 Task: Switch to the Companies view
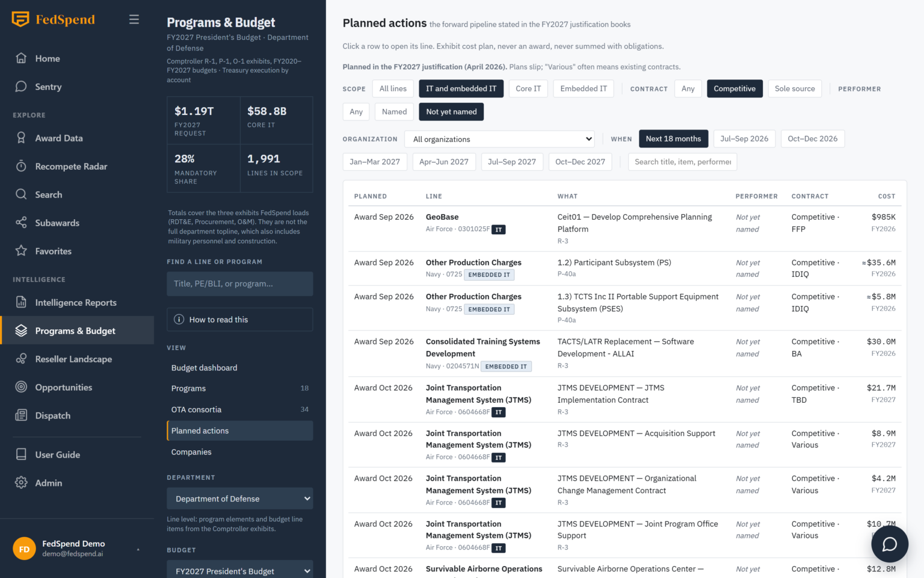[x=240, y=452]
